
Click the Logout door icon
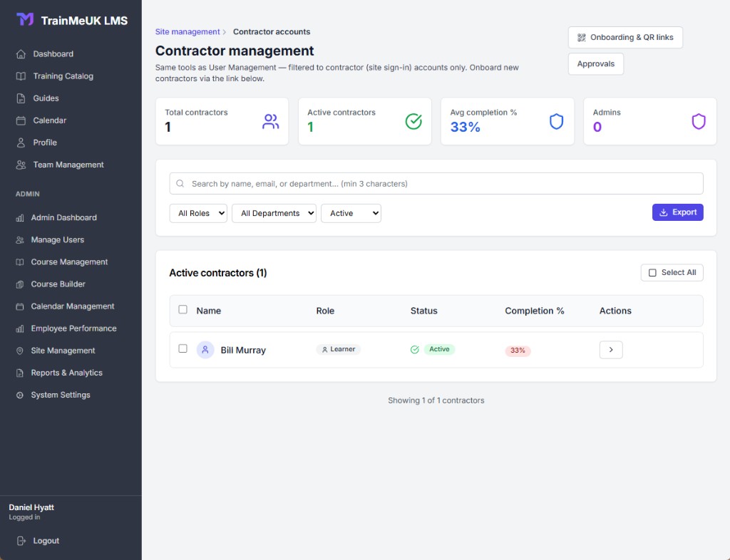pos(21,541)
